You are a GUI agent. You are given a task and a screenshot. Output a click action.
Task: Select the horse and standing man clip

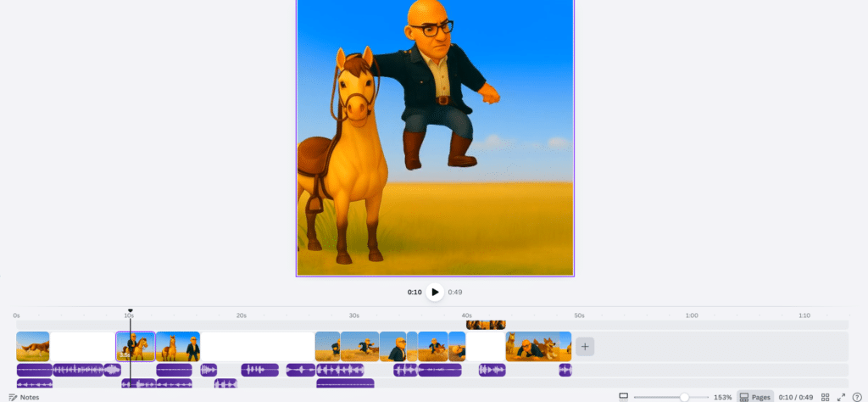click(178, 346)
